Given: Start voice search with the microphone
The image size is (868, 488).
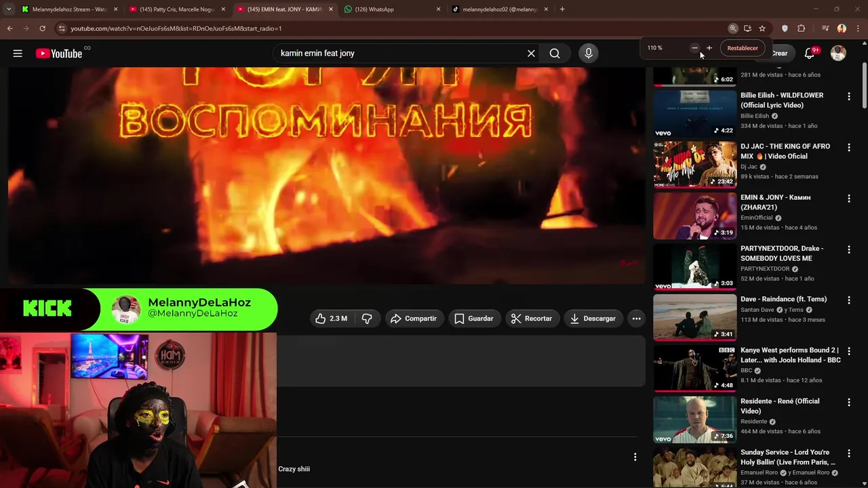Looking at the screenshot, I should point(589,53).
